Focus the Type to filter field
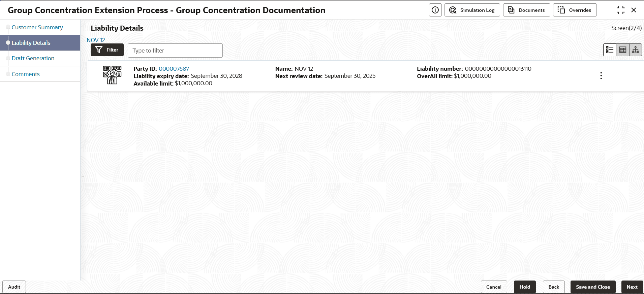This screenshot has width=644, height=294. pyautogui.click(x=175, y=51)
